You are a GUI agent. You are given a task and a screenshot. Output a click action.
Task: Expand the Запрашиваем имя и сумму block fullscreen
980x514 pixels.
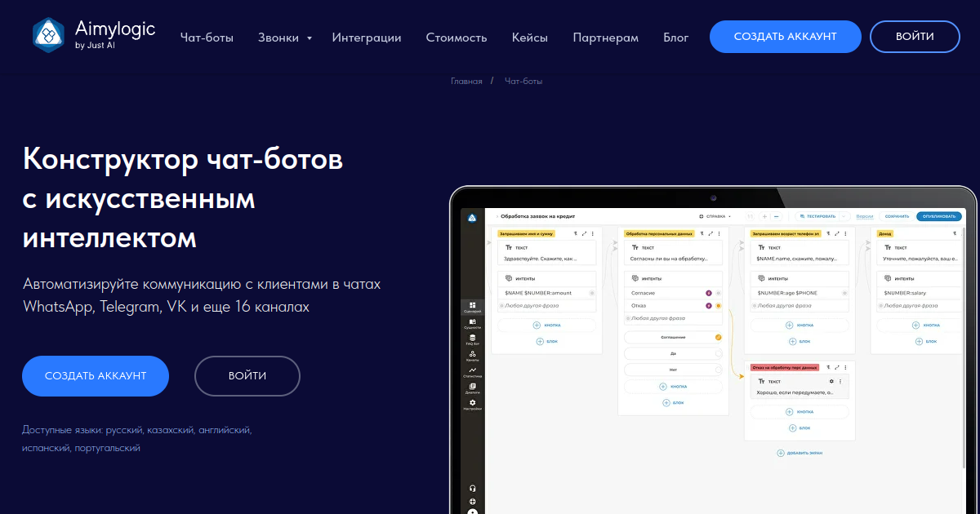click(x=584, y=233)
